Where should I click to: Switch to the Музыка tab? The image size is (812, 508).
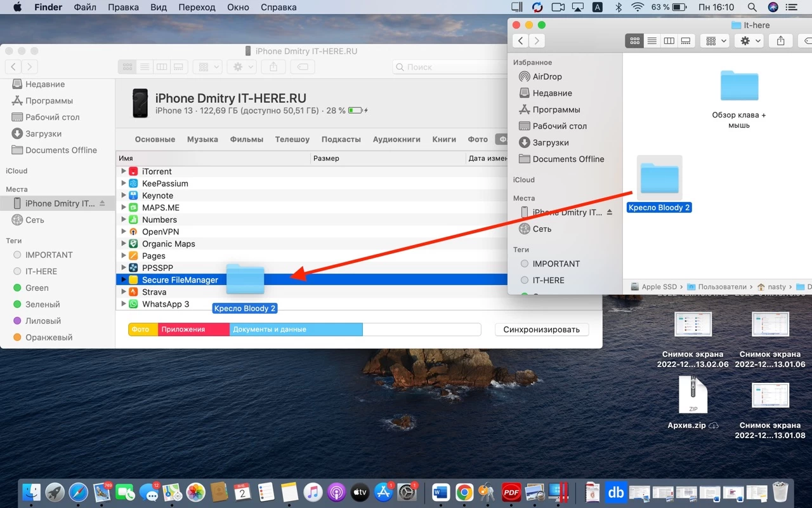click(x=202, y=139)
